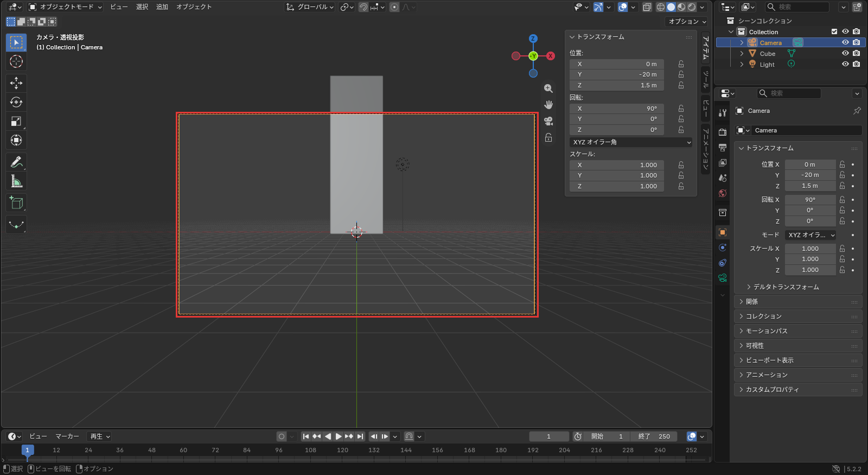The width and height of the screenshot is (868, 475).
Task: Open the オブジェクト menu
Action: [x=194, y=7]
